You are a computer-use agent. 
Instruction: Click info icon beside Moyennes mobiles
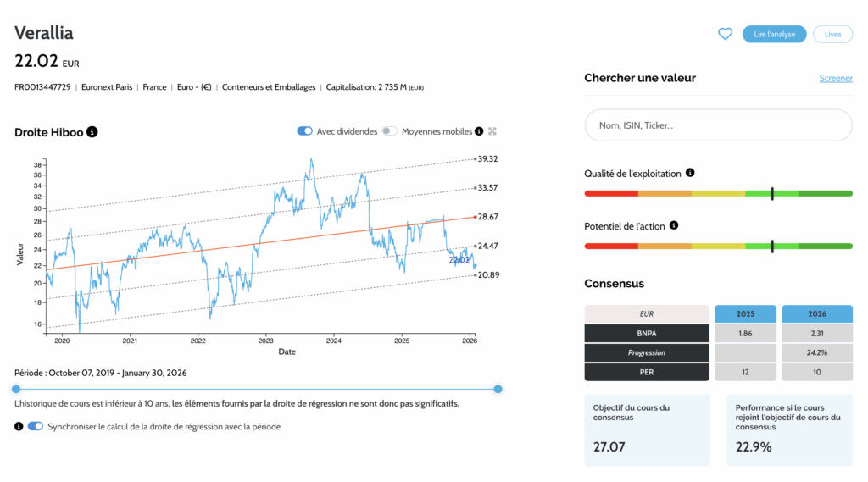point(479,131)
